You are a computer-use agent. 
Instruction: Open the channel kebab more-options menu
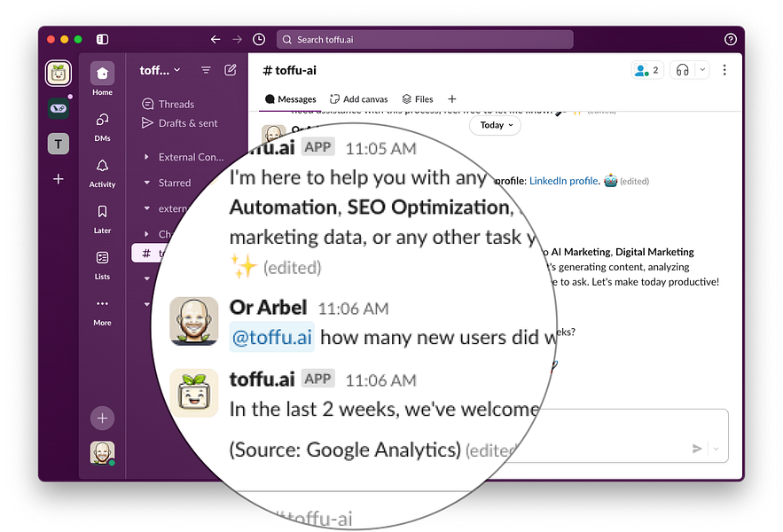(x=724, y=70)
